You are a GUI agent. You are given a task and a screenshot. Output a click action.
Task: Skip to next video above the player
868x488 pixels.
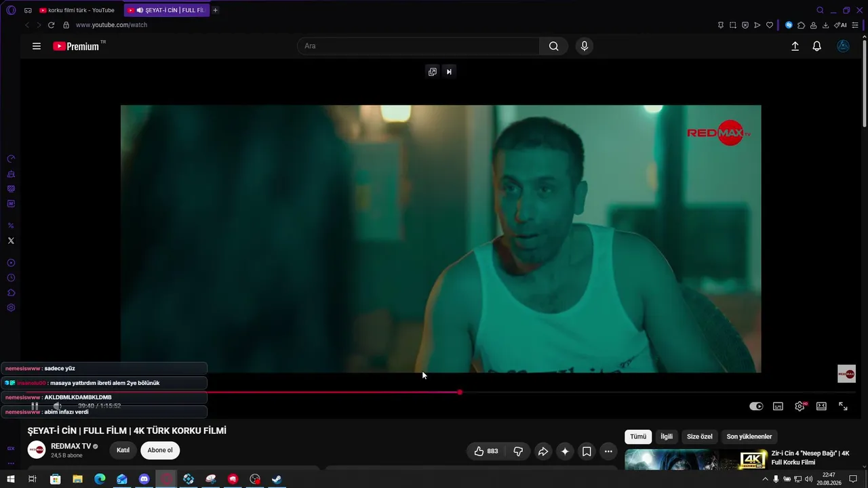point(449,72)
